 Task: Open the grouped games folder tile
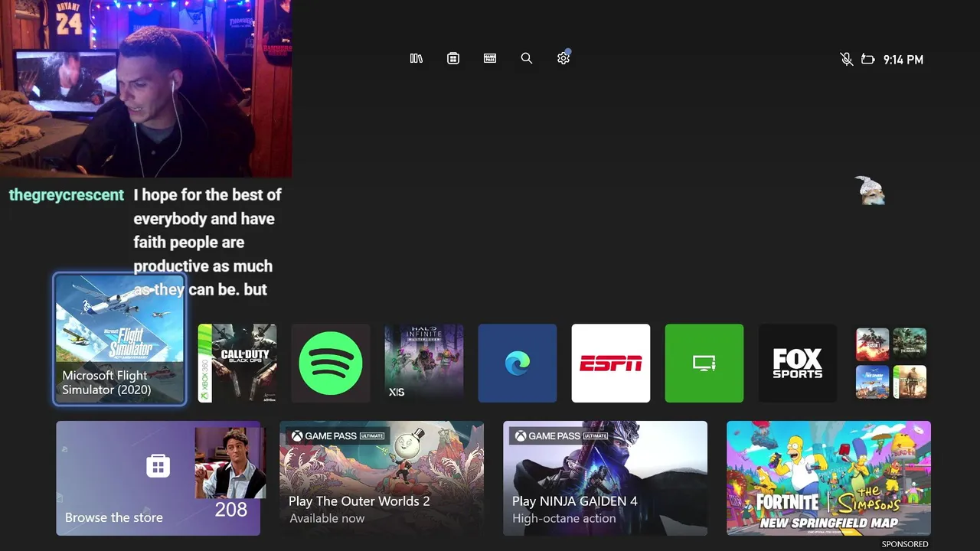click(891, 363)
